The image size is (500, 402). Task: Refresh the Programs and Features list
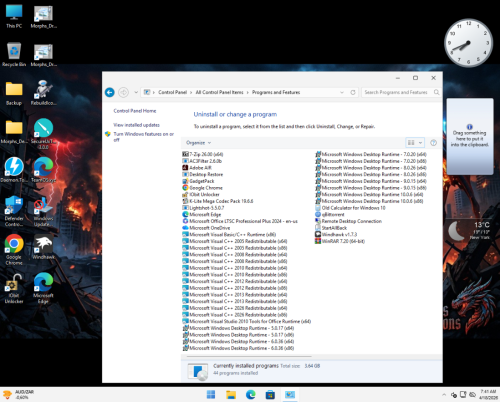tap(353, 92)
